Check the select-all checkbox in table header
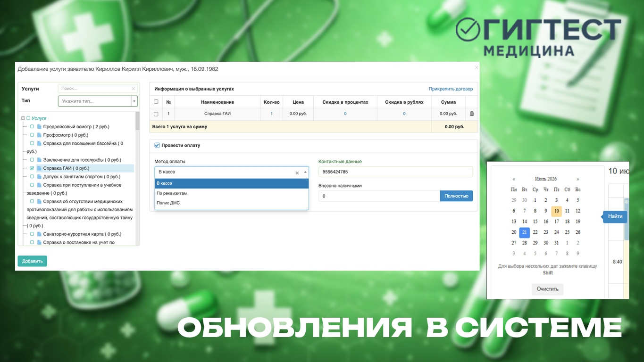 pos(156,102)
